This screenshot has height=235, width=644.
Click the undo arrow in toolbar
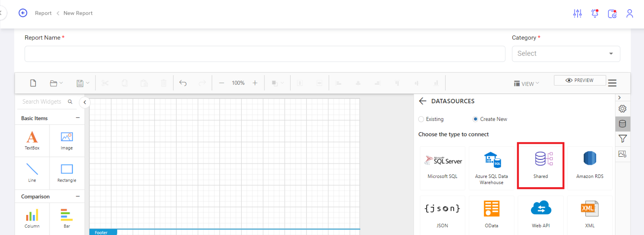183,83
